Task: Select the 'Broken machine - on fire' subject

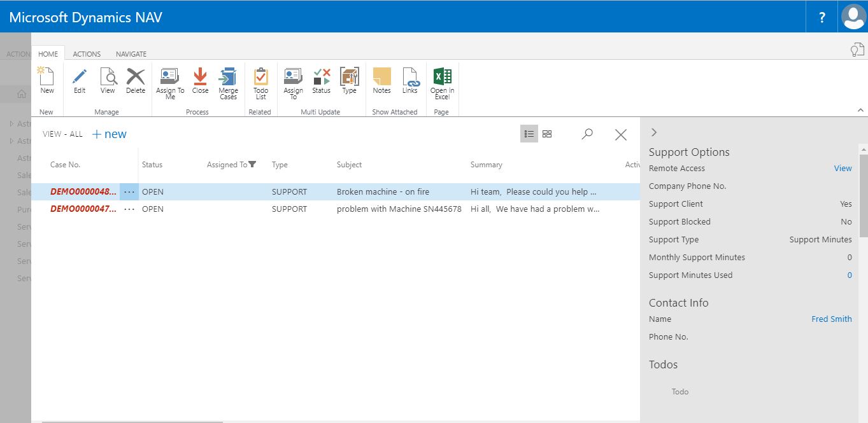Action: click(383, 191)
